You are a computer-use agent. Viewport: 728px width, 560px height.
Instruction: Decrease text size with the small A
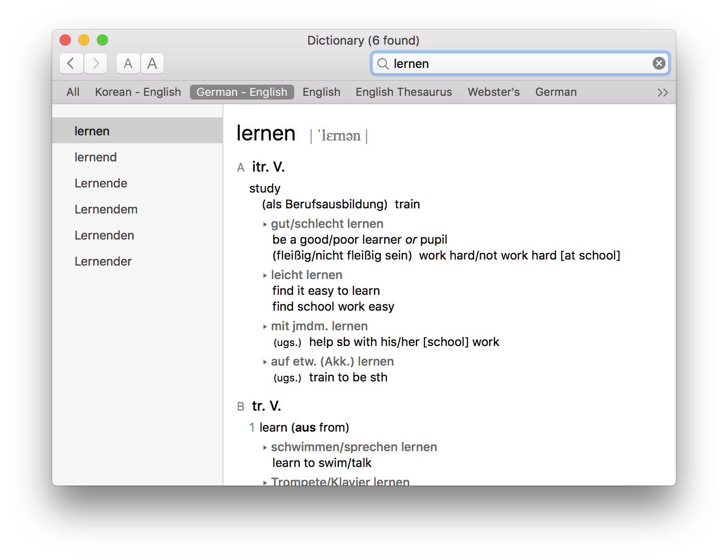pos(128,63)
